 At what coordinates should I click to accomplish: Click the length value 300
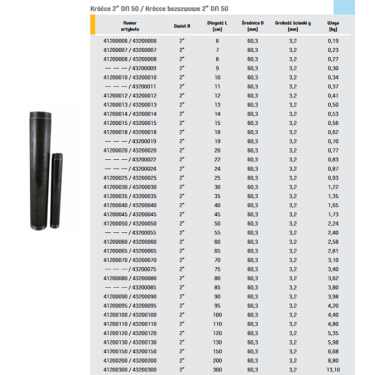click(217, 370)
